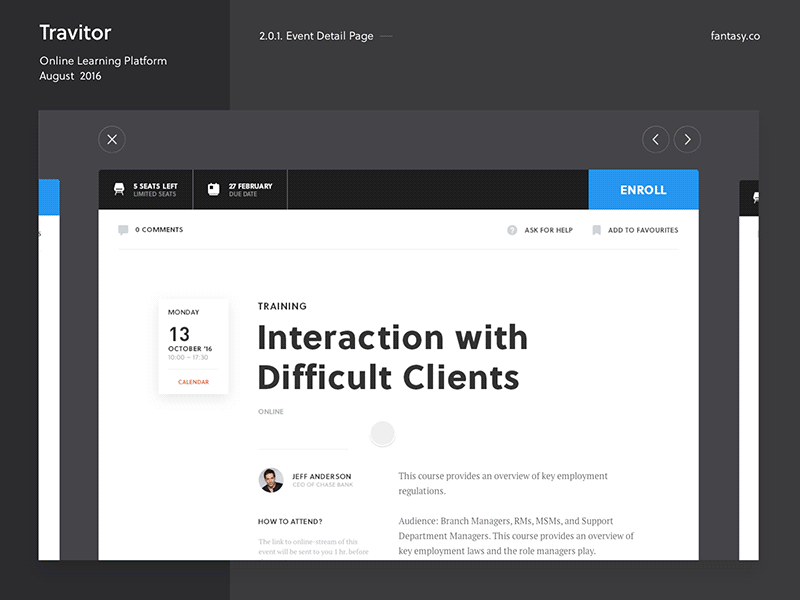Click the seat icon beside 5 Seats Left
This screenshot has width=800, height=600.
click(x=119, y=189)
